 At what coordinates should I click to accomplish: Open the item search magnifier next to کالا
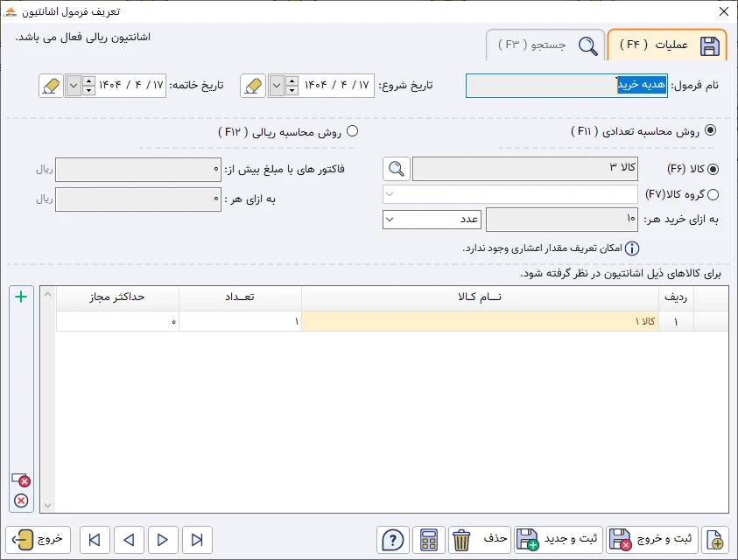pyautogui.click(x=396, y=169)
